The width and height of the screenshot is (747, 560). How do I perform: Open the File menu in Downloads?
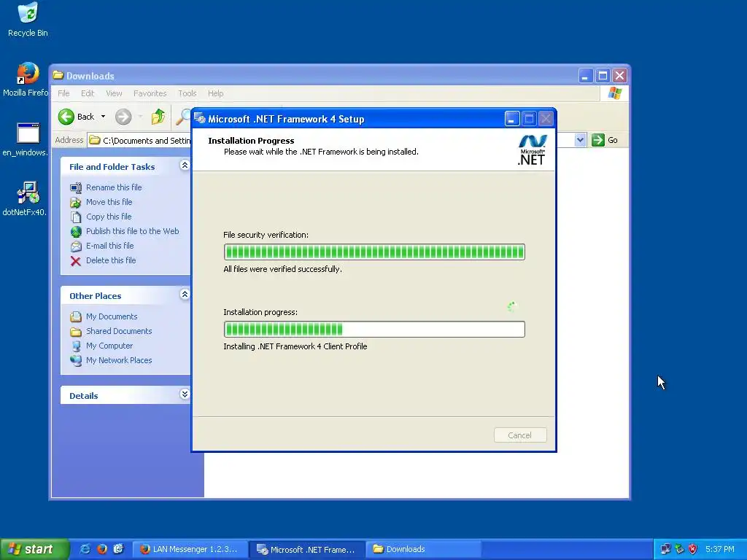(x=64, y=93)
